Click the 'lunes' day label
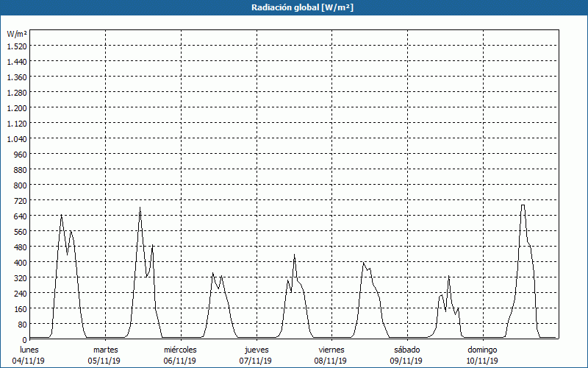Viewport: 588px width, 368px height. pyautogui.click(x=29, y=350)
